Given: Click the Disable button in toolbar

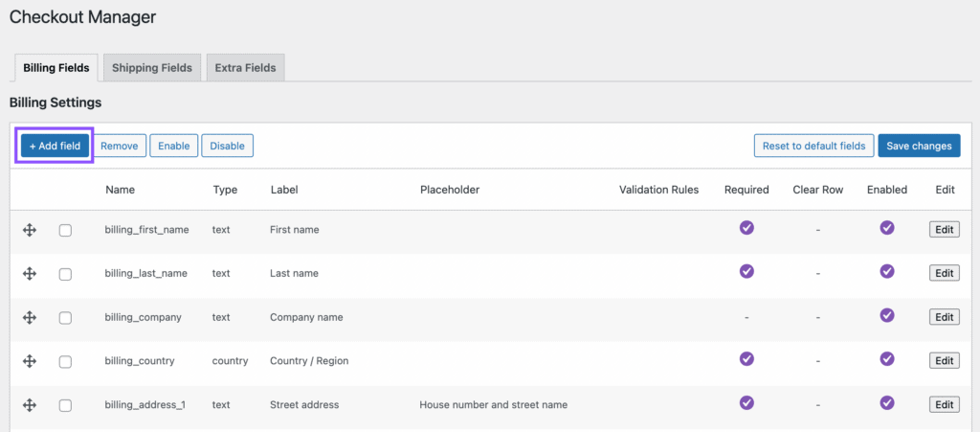Looking at the screenshot, I should click(x=227, y=146).
